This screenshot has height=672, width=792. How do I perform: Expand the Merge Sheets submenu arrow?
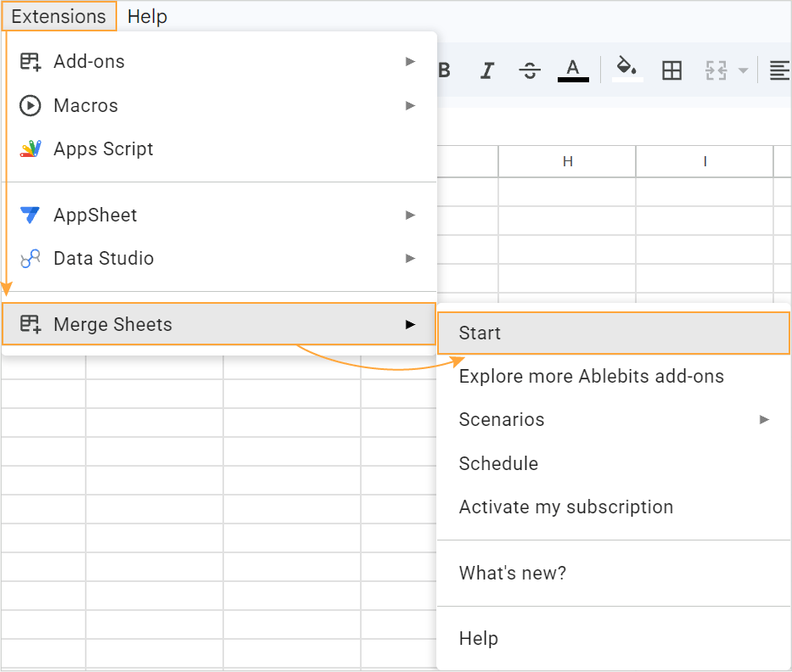[x=410, y=324]
